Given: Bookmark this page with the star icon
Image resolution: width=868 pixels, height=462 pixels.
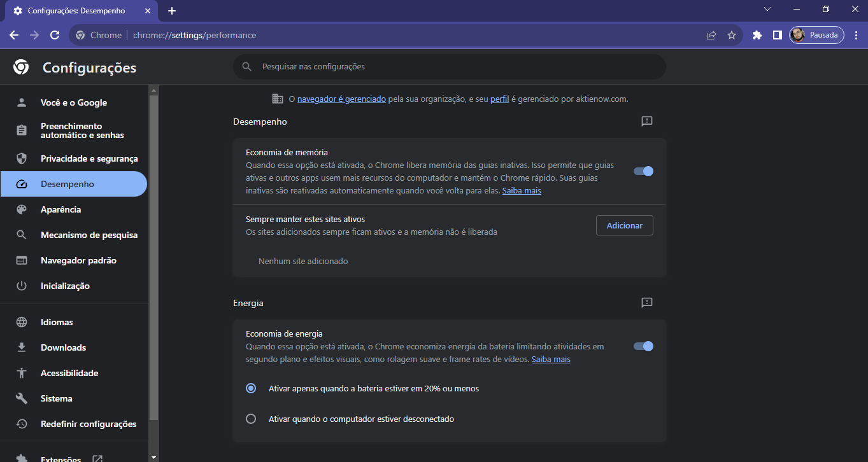Looking at the screenshot, I should (x=732, y=35).
